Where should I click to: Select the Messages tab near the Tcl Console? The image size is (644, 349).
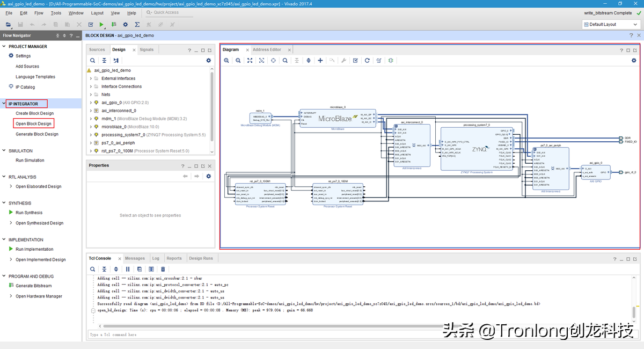(135, 258)
